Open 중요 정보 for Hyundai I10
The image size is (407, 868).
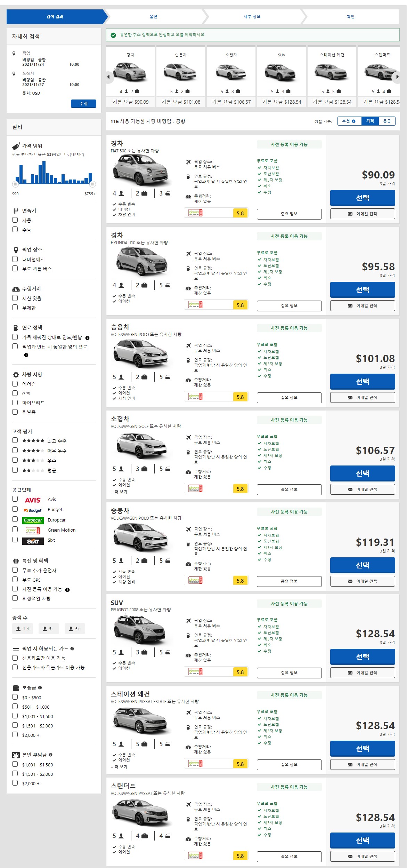pos(289,306)
